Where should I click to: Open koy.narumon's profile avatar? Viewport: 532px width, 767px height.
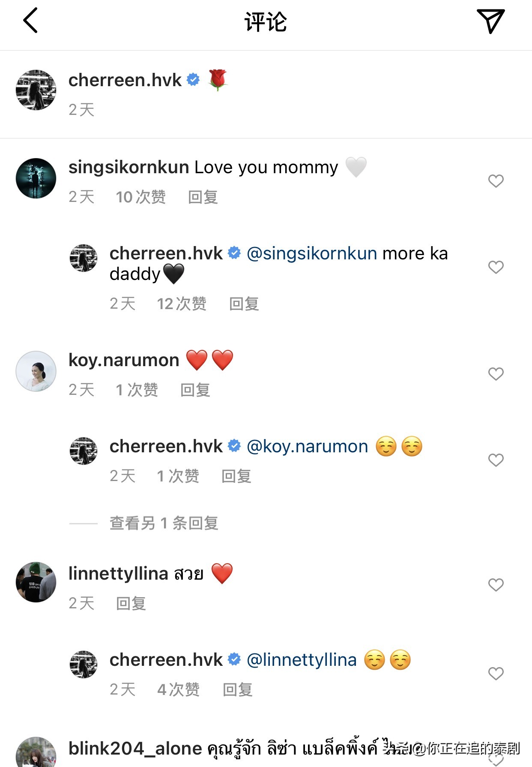point(36,371)
